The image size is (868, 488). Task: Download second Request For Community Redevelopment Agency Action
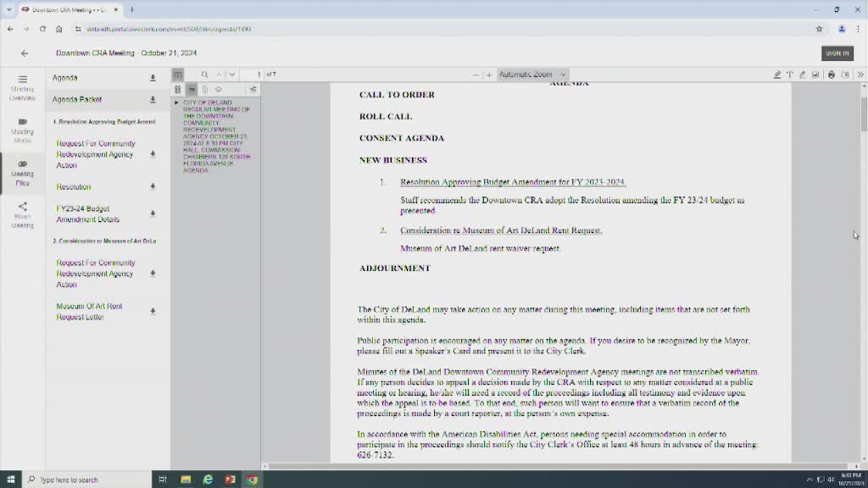153,274
